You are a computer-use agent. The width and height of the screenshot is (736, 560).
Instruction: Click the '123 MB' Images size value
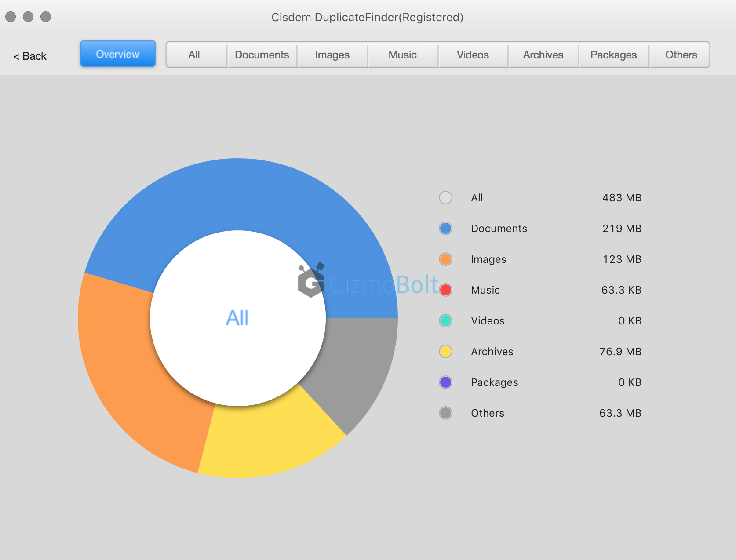(622, 259)
